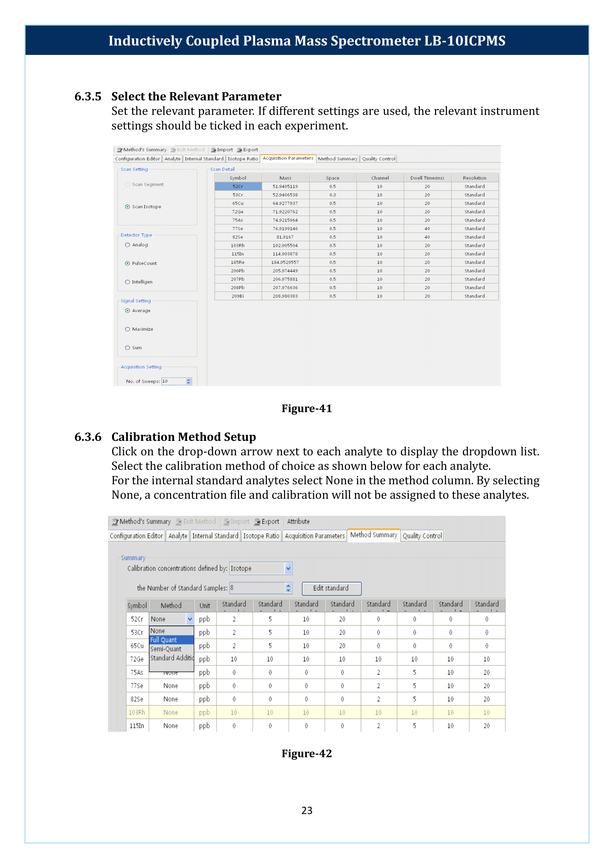Image resolution: width=614 pixels, height=868 pixels.
Task: Click the Channel column header
Action: tap(380, 178)
